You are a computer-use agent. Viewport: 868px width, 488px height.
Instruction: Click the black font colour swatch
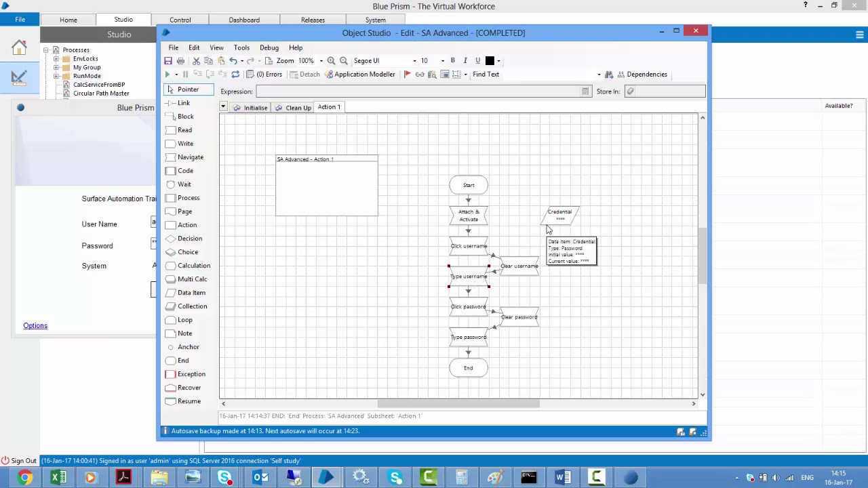click(x=490, y=61)
